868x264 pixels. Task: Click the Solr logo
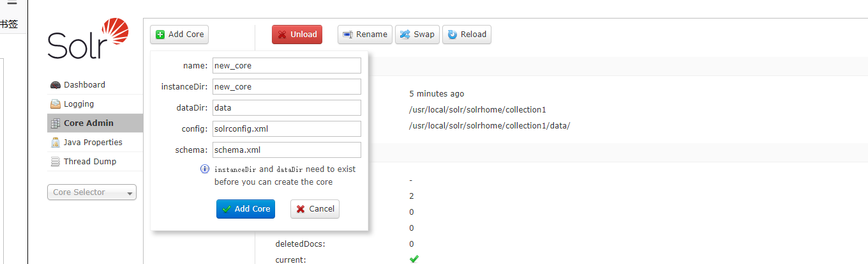click(88, 39)
